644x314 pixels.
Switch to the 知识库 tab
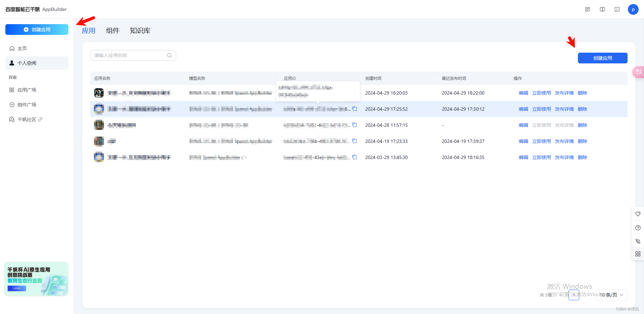click(x=140, y=31)
